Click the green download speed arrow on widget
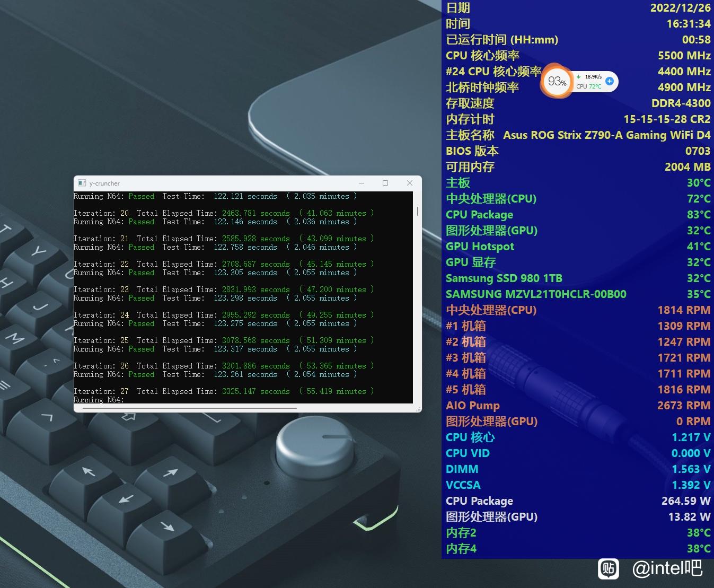 [579, 76]
